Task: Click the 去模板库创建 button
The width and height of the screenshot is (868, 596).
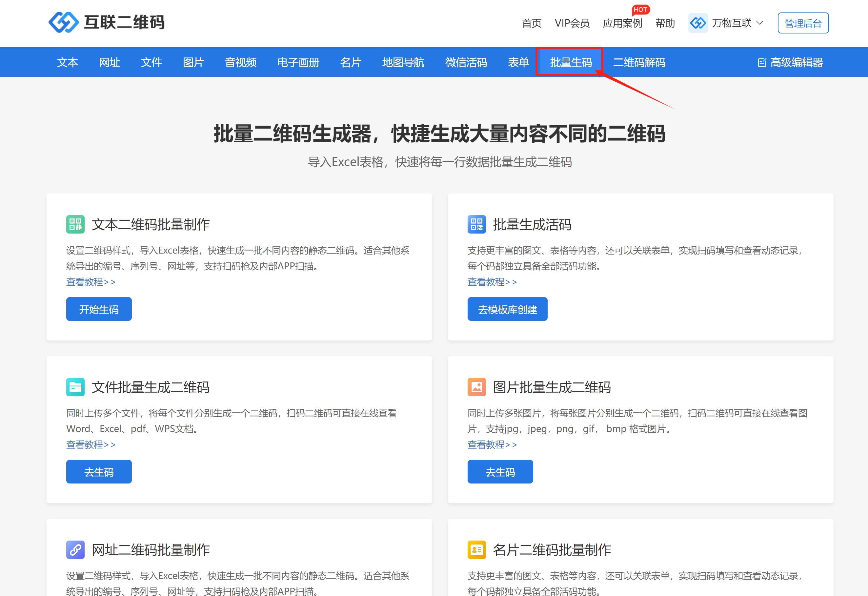Action: (507, 309)
